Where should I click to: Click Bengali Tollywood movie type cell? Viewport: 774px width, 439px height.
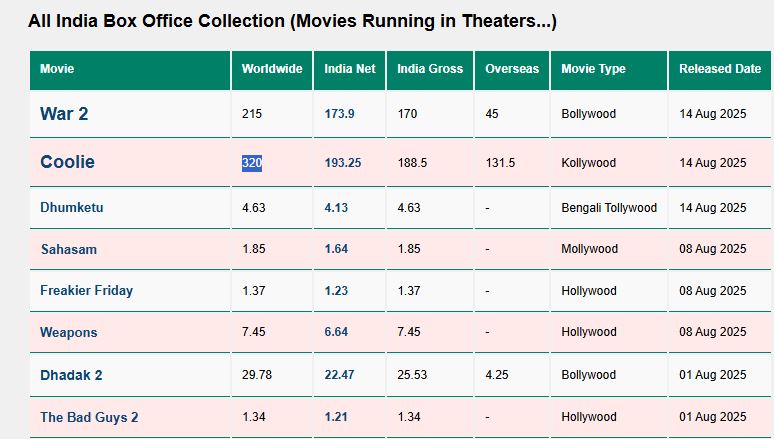(x=609, y=207)
